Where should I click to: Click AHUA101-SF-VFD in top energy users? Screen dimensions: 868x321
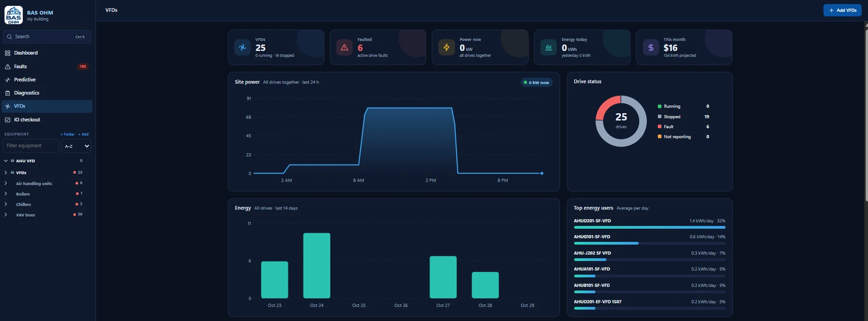(592, 269)
